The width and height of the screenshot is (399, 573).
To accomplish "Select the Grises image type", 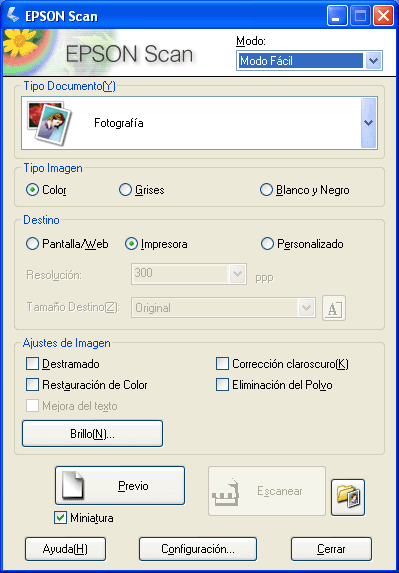I will pos(125,190).
